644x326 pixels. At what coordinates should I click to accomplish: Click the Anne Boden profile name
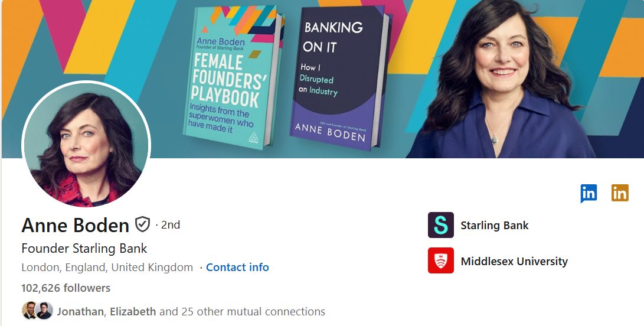(75, 225)
